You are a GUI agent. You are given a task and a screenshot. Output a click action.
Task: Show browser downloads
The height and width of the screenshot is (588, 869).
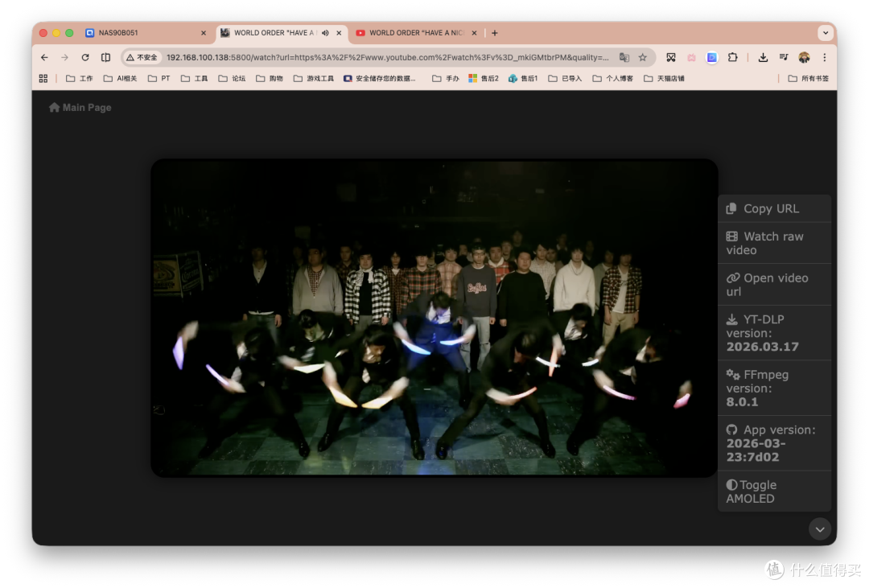(763, 57)
